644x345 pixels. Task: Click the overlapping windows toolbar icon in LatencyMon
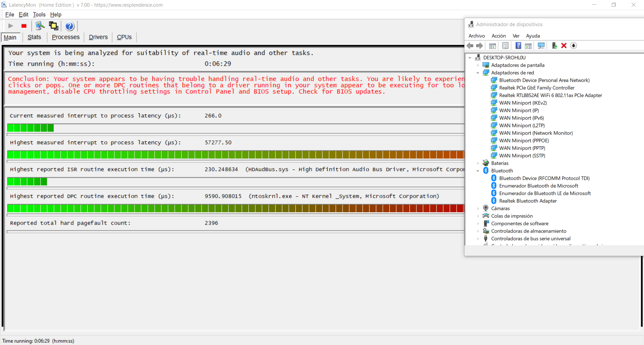click(54, 26)
